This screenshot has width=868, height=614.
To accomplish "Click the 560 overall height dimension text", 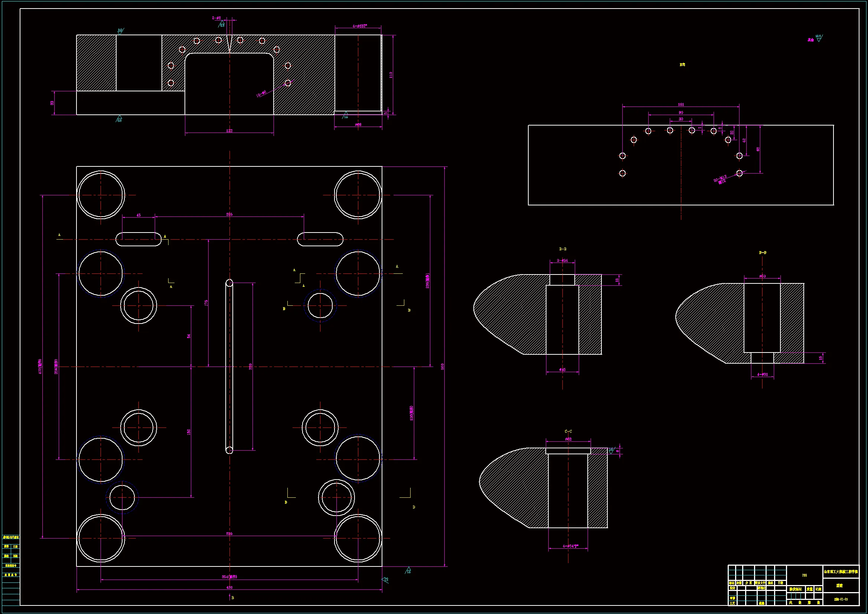I will [x=442, y=367].
